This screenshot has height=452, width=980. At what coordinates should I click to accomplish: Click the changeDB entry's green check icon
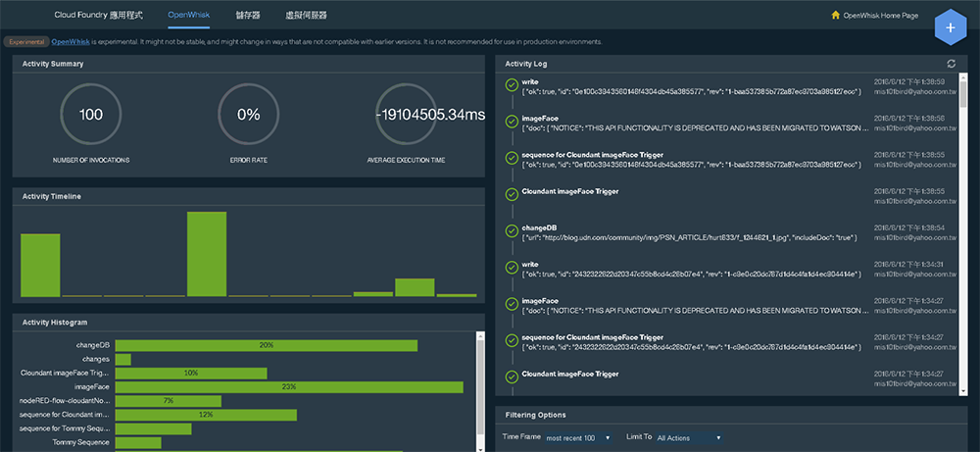click(x=512, y=231)
